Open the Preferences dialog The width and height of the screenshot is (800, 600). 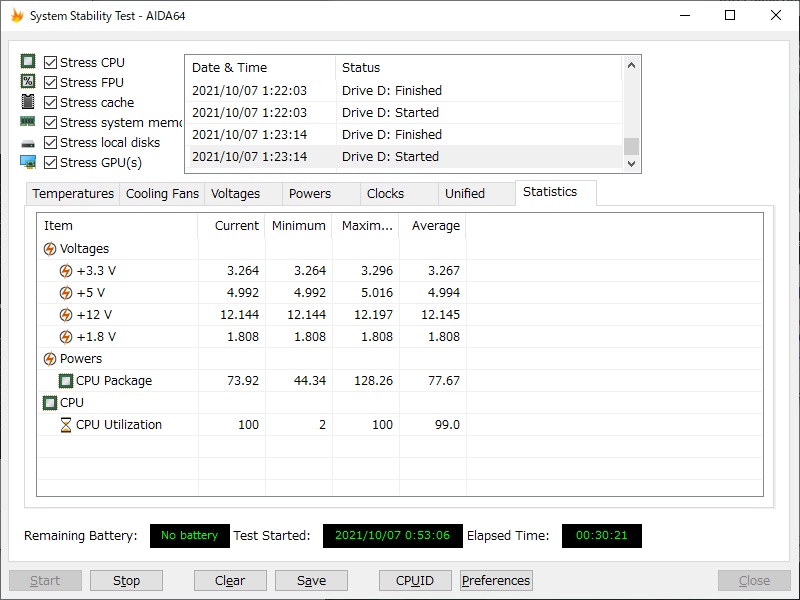496,581
